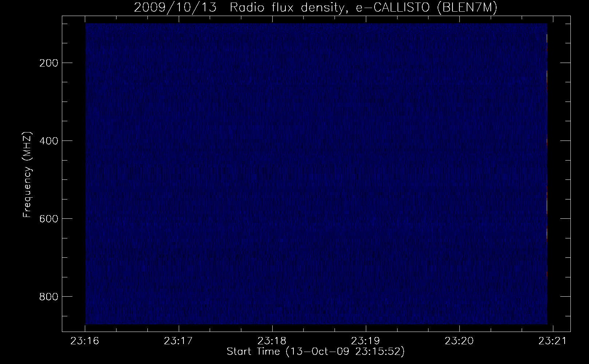Click the 23:19 time tick label

[x=366, y=341]
